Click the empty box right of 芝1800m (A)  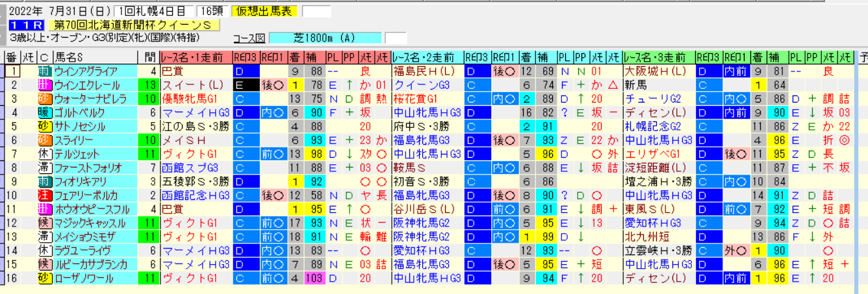click(x=396, y=38)
